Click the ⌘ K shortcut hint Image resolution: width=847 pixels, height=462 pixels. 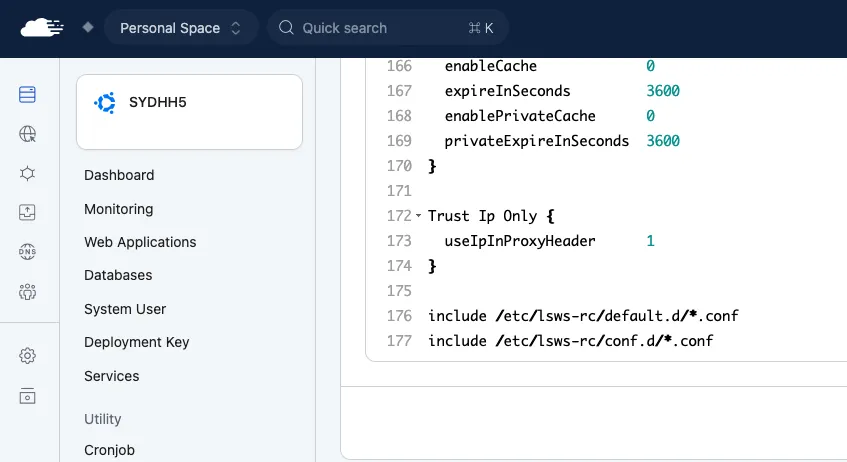pos(481,28)
